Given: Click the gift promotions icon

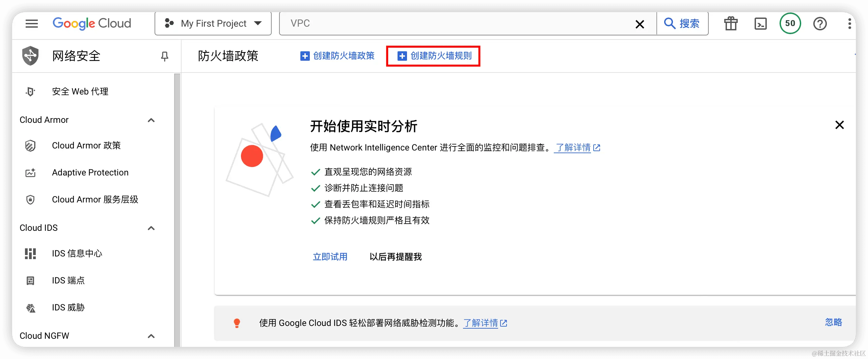Looking at the screenshot, I should 730,24.
